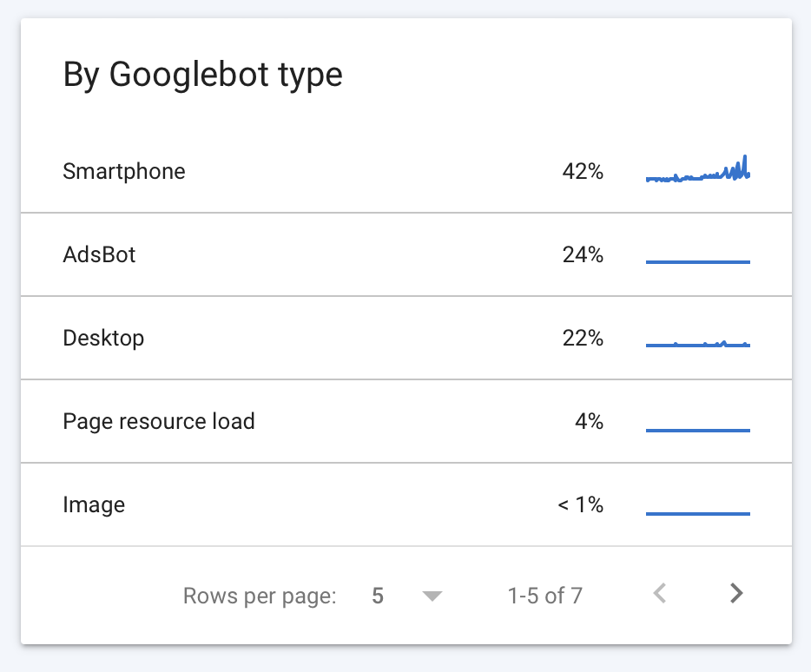
Task: Select the rows per page value 5
Action: tap(378, 596)
